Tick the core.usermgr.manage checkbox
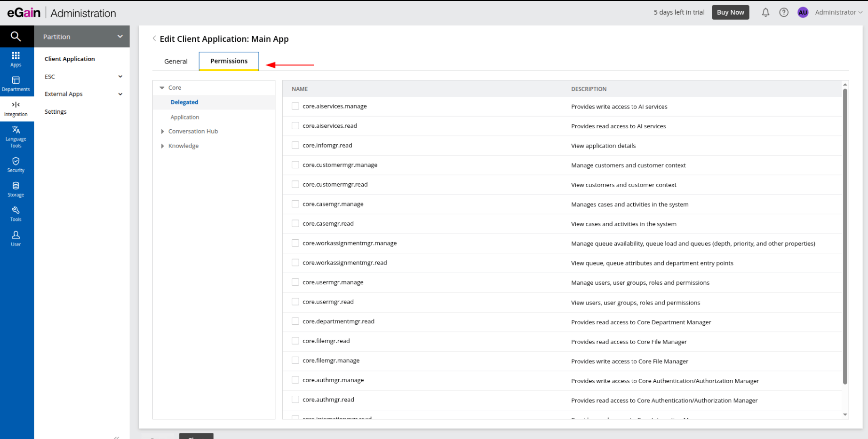This screenshot has height=439, width=868. [x=295, y=282]
